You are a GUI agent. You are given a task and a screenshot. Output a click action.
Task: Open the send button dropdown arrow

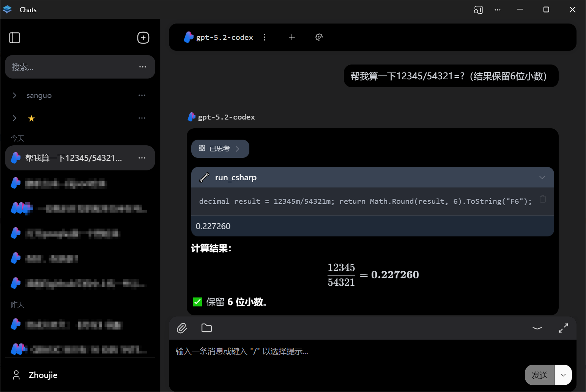pos(564,375)
